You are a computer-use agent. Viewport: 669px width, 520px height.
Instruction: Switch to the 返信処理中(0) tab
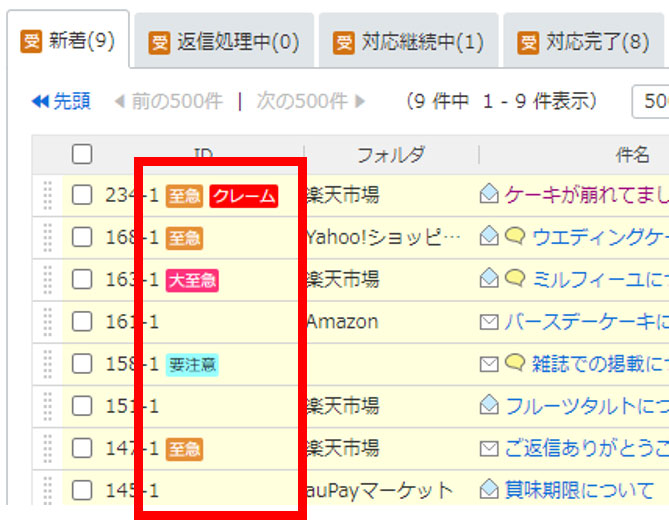pyautogui.click(x=224, y=42)
